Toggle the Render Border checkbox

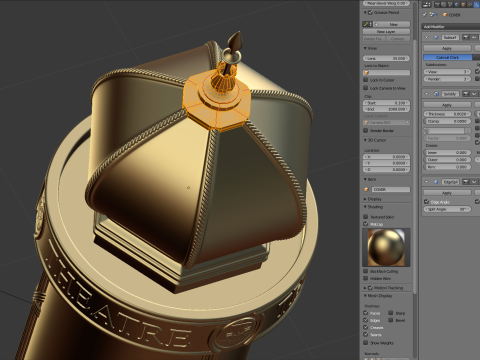click(366, 130)
